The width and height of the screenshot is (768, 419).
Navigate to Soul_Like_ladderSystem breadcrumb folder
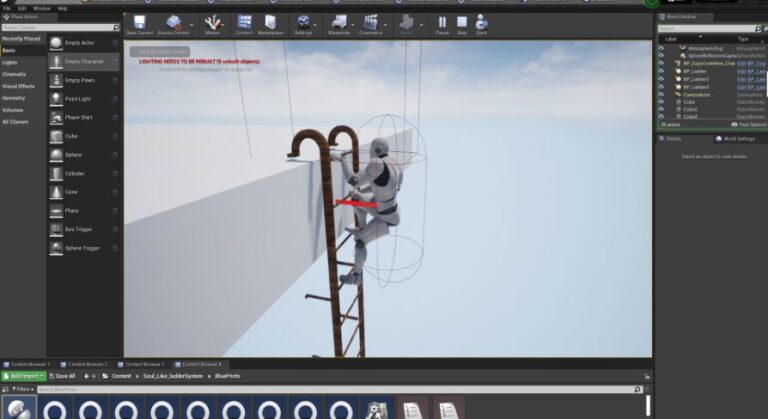[173, 376]
